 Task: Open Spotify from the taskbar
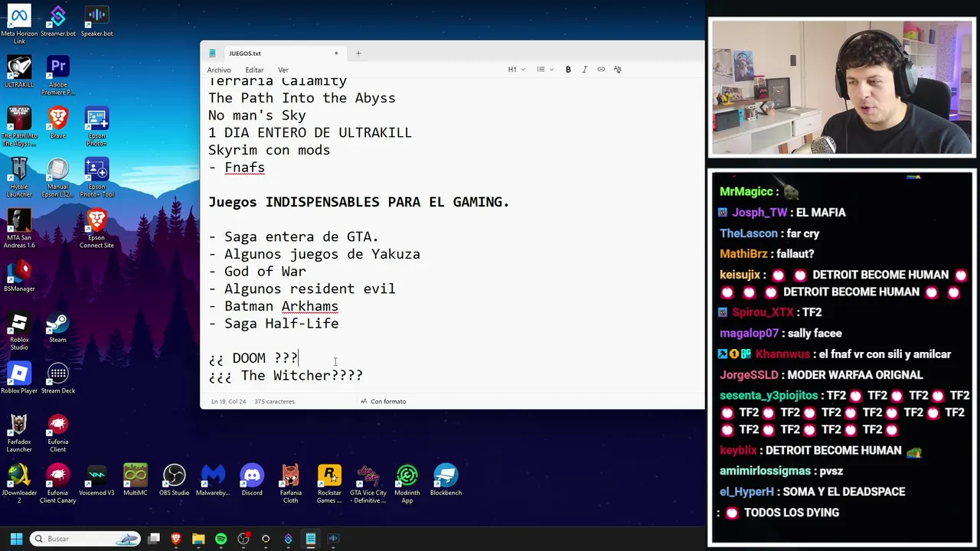(x=220, y=539)
